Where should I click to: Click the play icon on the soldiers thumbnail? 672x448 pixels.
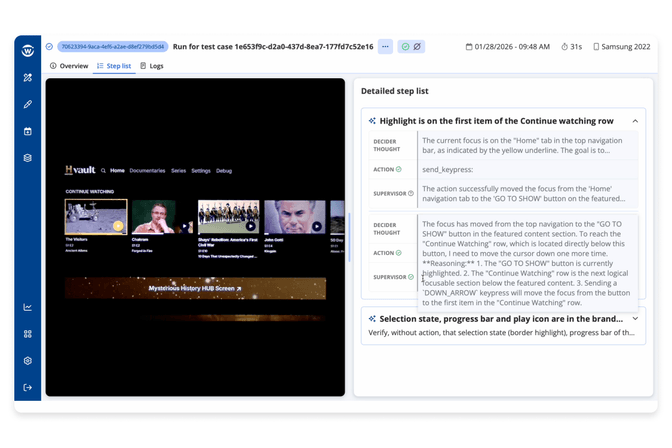coord(251,226)
